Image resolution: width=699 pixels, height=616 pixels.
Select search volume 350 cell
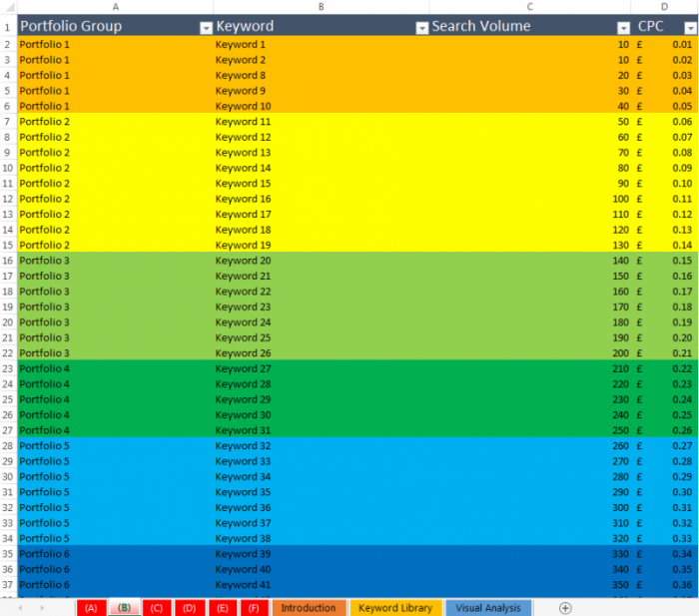[x=529, y=584]
